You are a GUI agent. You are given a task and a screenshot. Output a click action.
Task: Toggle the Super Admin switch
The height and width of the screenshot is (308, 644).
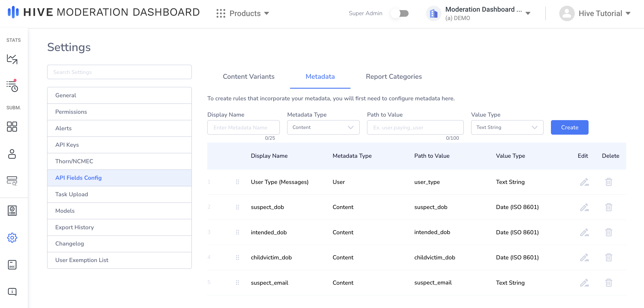(x=400, y=13)
